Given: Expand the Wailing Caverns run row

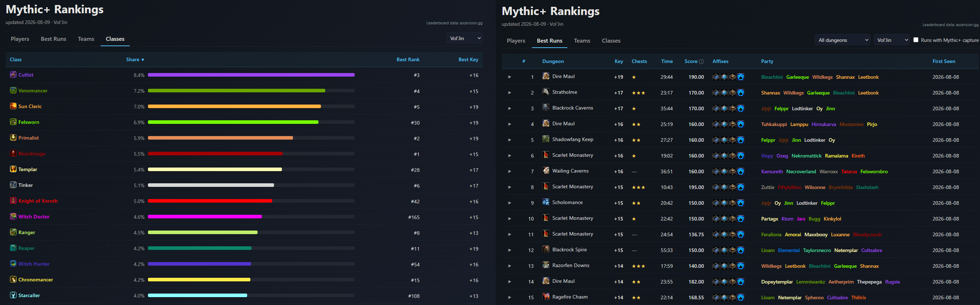Looking at the screenshot, I should [x=509, y=171].
